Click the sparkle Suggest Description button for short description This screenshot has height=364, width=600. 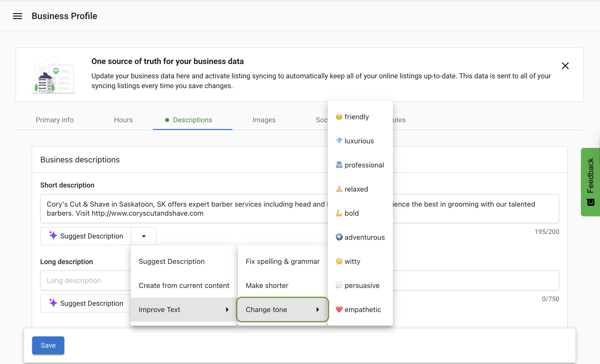(x=86, y=236)
